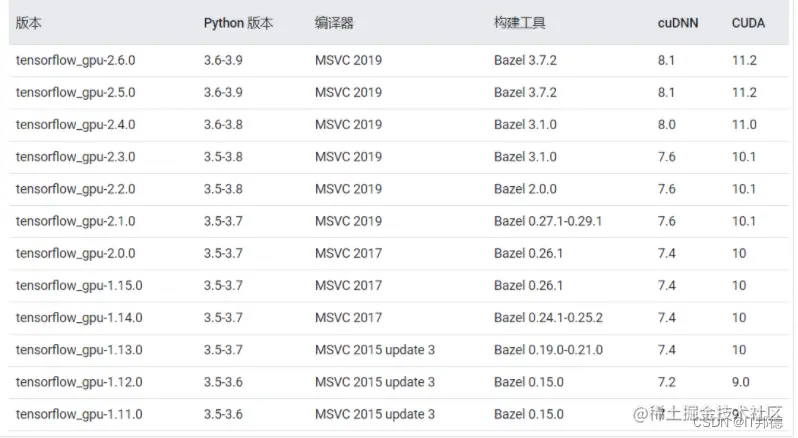This screenshot has width=798, height=438.
Task: Click CUDA 10 in the tensorflow_gpu-1.14.0 row
Action: pos(739,318)
